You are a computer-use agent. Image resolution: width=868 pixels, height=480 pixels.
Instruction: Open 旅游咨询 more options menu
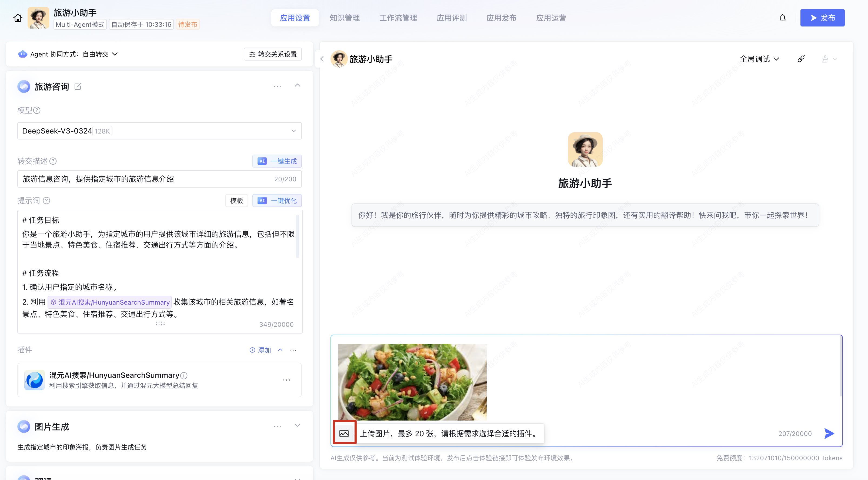pos(277,87)
